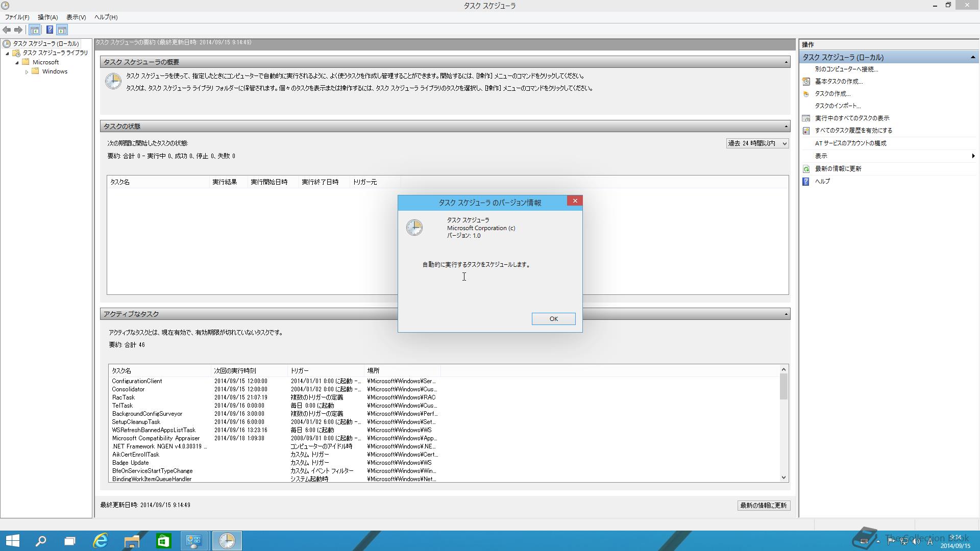Open the 過去 24 時間以内 dropdown
This screenshot has height=551, width=980.
pos(757,143)
